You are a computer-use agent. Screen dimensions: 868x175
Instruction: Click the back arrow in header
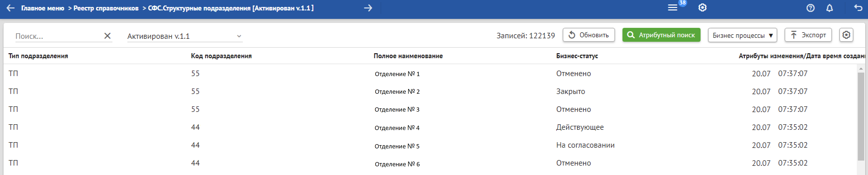[10, 8]
